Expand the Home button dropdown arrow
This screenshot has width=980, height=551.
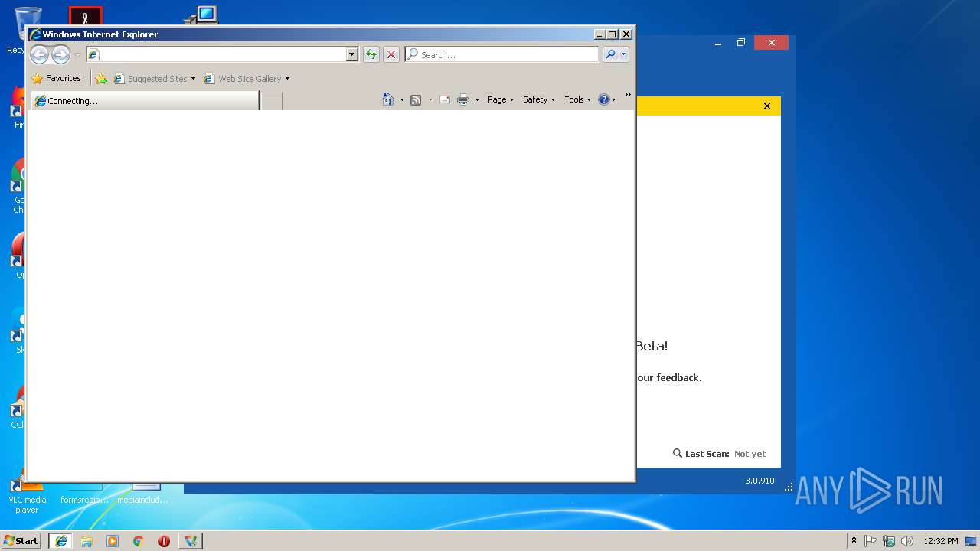402,99
